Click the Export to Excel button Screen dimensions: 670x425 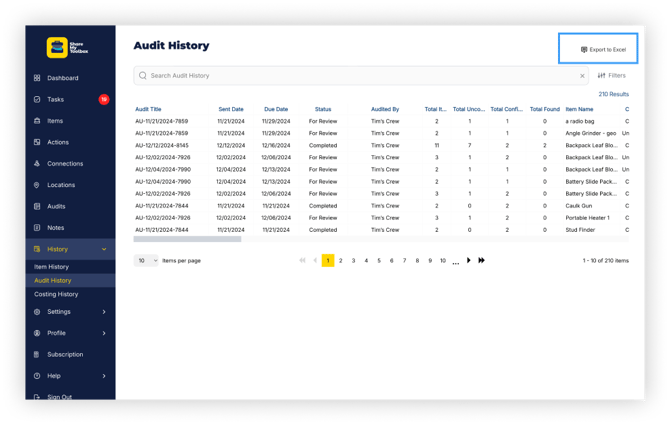[x=603, y=50]
